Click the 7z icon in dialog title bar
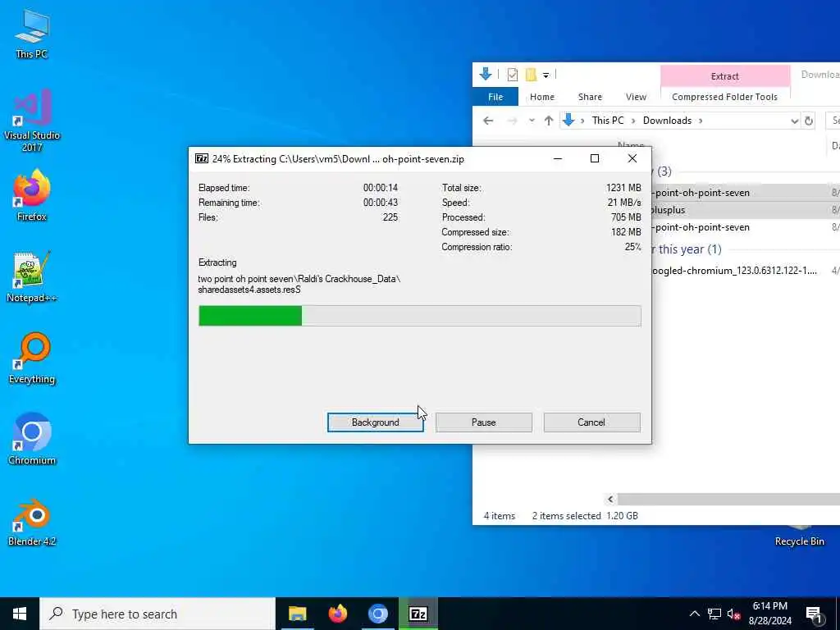Viewport: 840px width, 630px height. pyautogui.click(x=202, y=158)
